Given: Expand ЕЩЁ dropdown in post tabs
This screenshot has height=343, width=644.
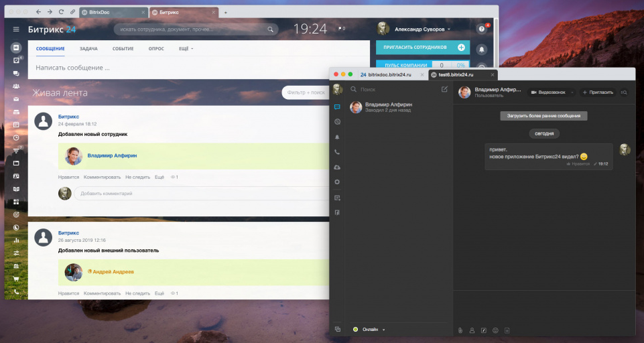Looking at the screenshot, I should click(x=186, y=48).
